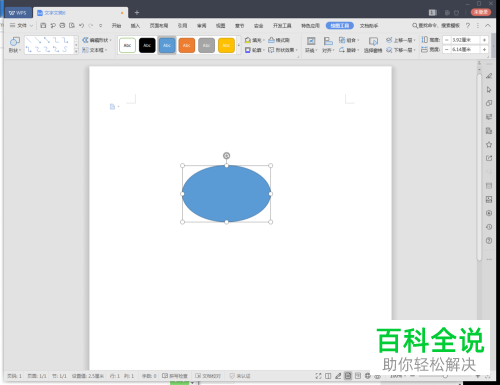
Task: Collapse the ribbon with the up chevron
Action: pos(488,25)
